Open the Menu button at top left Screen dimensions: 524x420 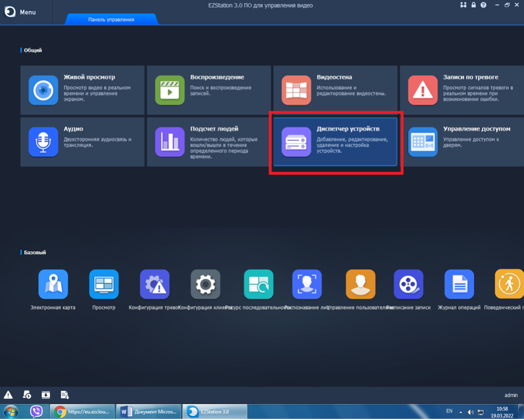[x=20, y=12]
